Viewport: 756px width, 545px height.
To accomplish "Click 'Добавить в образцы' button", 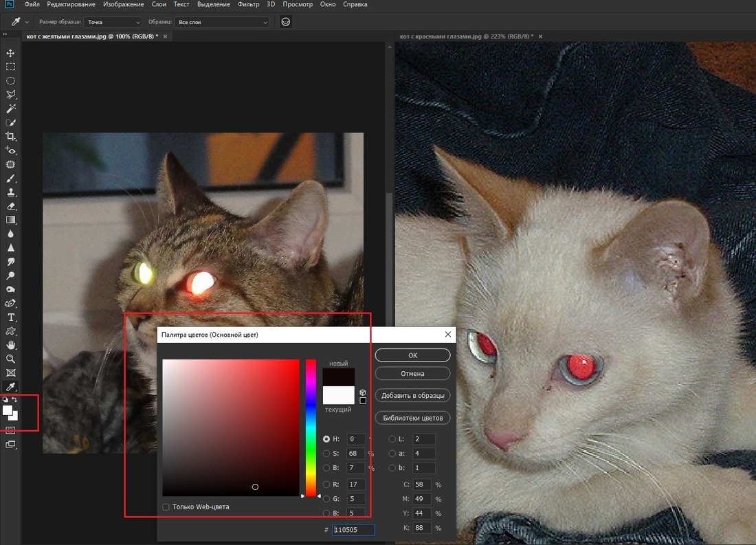I will coord(412,396).
